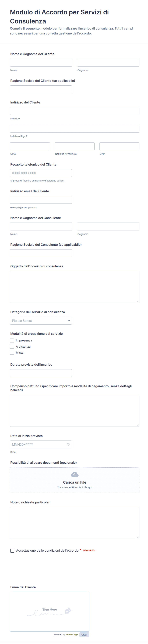Image resolution: width=148 pixels, height=644 pixels.
Task: Click the CAP postal code field
Action: (x=119, y=146)
